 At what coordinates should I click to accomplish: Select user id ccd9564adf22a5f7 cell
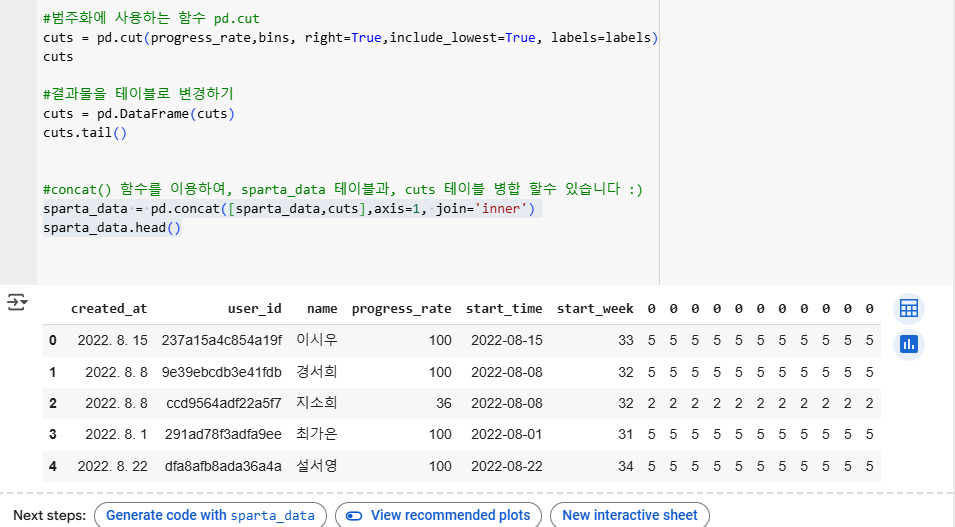(224, 403)
